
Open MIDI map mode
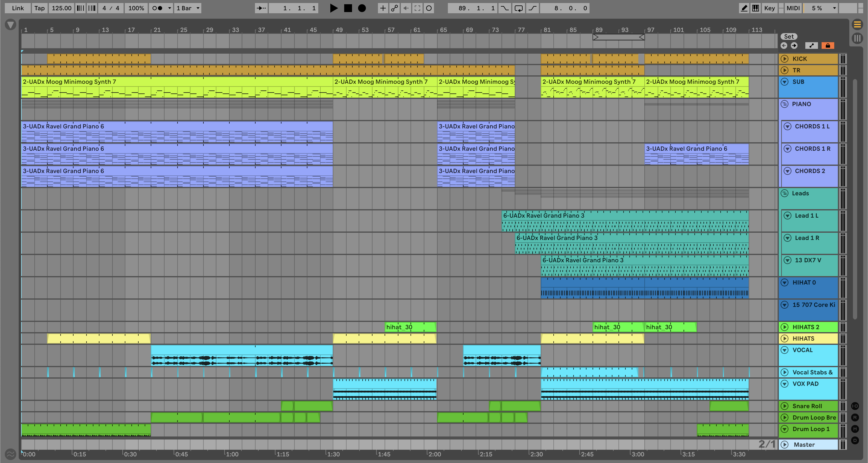point(793,8)
